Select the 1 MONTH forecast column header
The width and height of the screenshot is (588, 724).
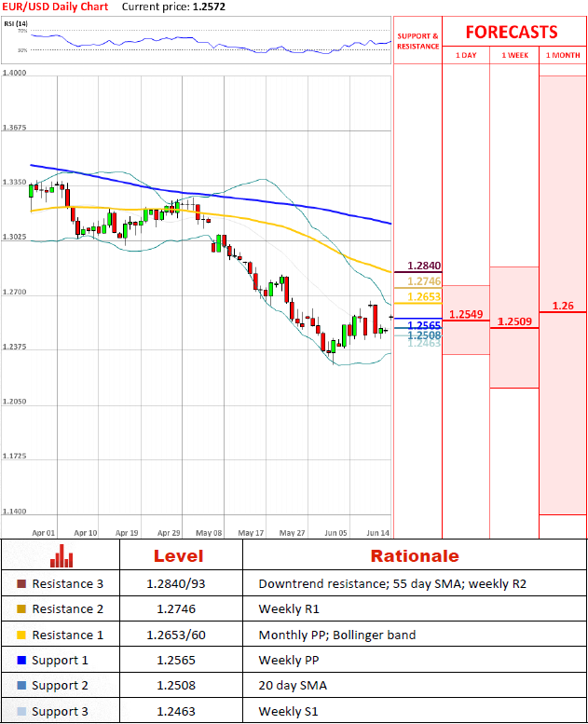[563, 55]
